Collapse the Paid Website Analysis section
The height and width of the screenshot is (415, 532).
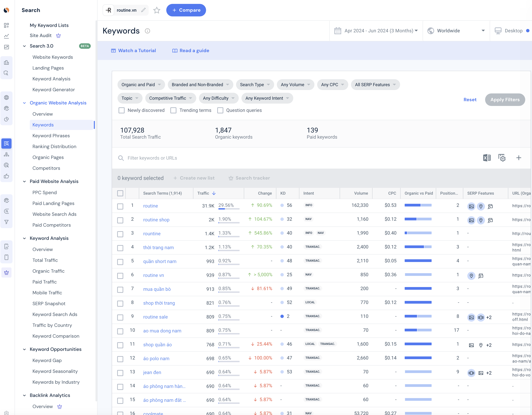24,181
